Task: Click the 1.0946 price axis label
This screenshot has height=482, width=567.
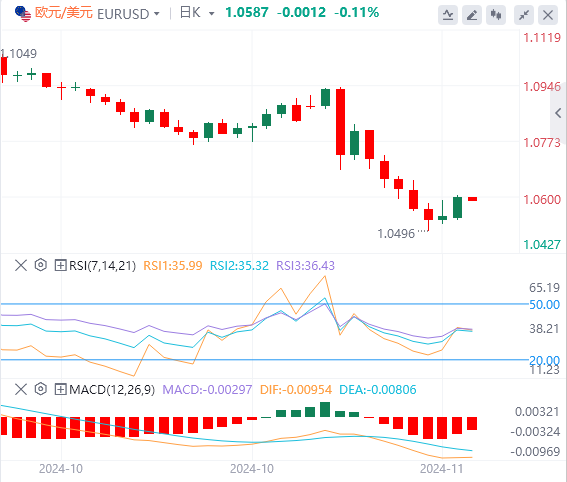Action: [x=542, y=87]
